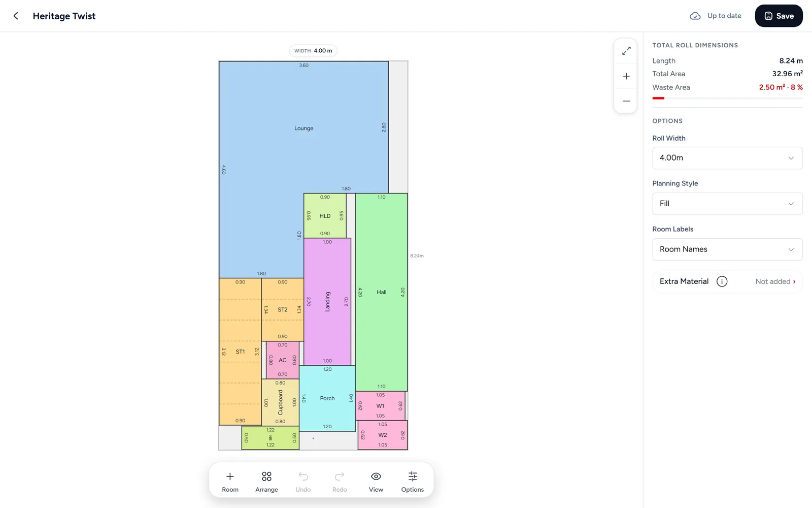
Task: Click the Total Area value 32.96 m²
Action: [x=787, y=74]
